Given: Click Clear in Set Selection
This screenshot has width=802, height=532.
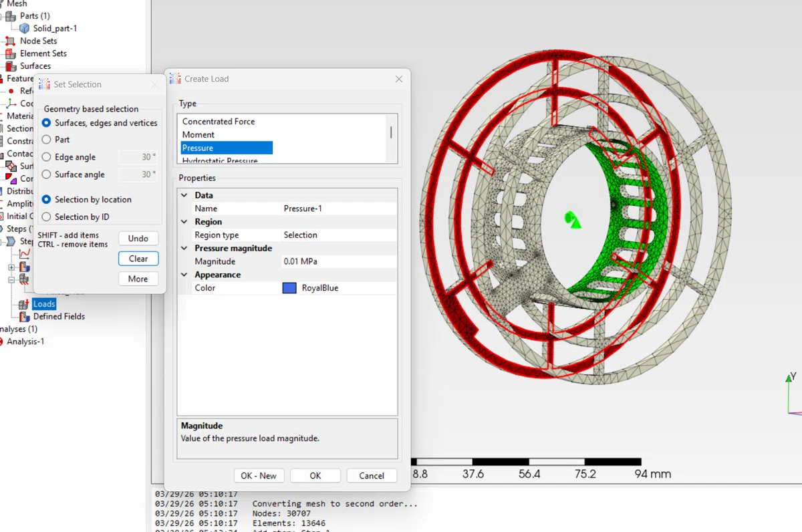Looking at the screenshot, I should pos(138,259).
